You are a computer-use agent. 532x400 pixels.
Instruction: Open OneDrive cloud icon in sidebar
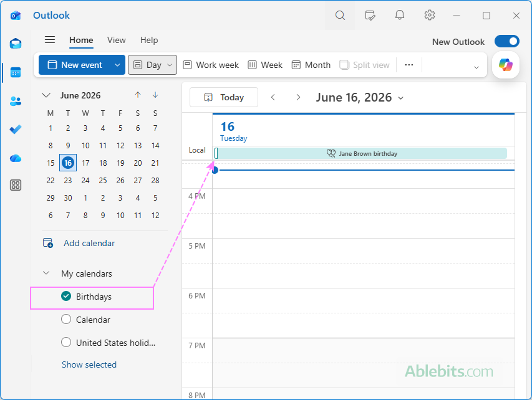pos(16,158)
